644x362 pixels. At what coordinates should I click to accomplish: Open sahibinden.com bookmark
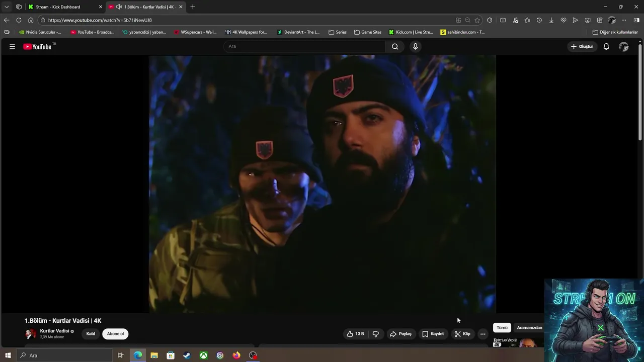(x=462, y=32)
